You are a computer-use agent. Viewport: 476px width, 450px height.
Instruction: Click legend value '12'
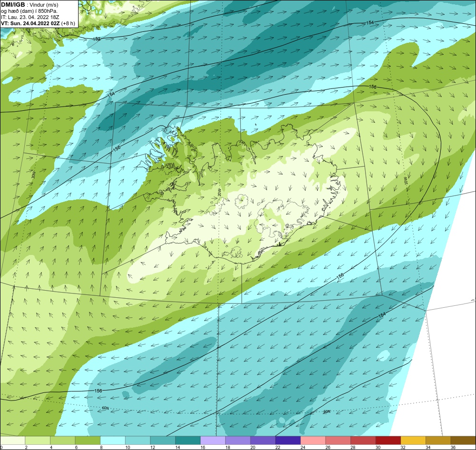[x=153, y=447]
